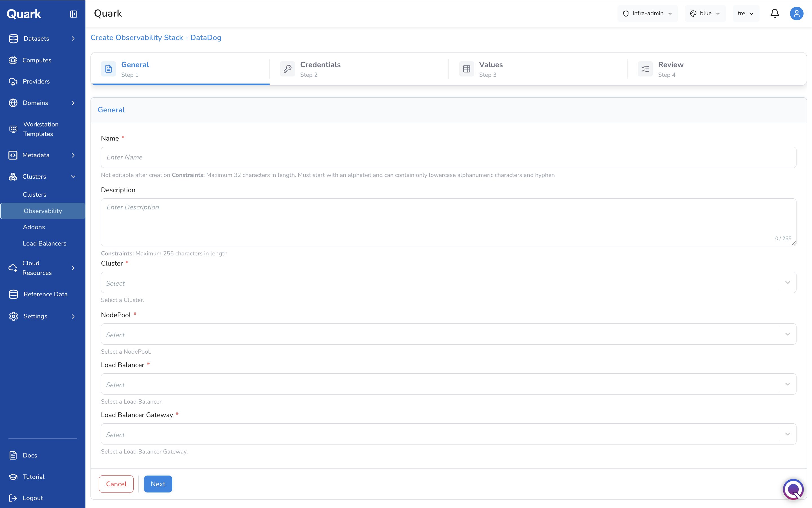Switch to the General step tab
The width and height of the screenshot is (812, 508).
[x=180, y=69]
